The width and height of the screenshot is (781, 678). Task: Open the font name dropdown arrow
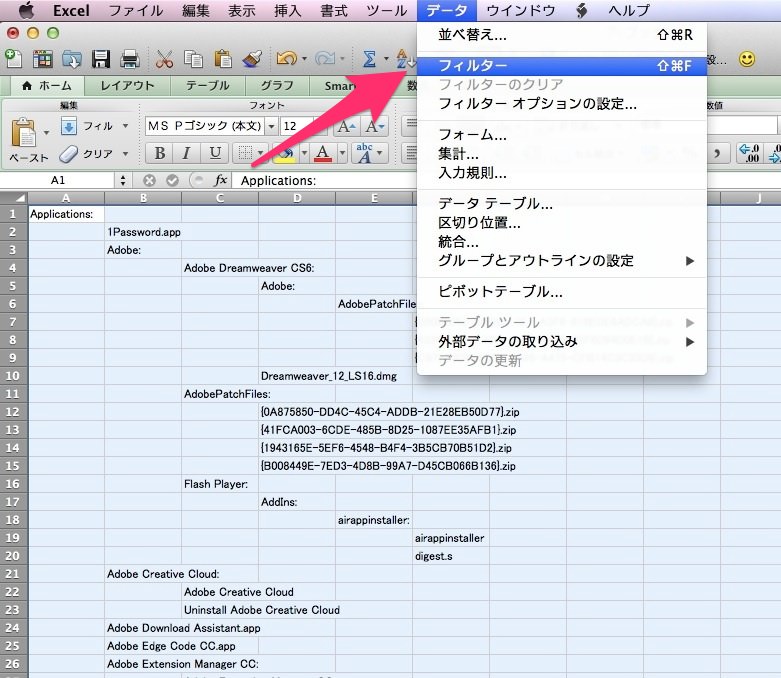(x=271, y=126)
